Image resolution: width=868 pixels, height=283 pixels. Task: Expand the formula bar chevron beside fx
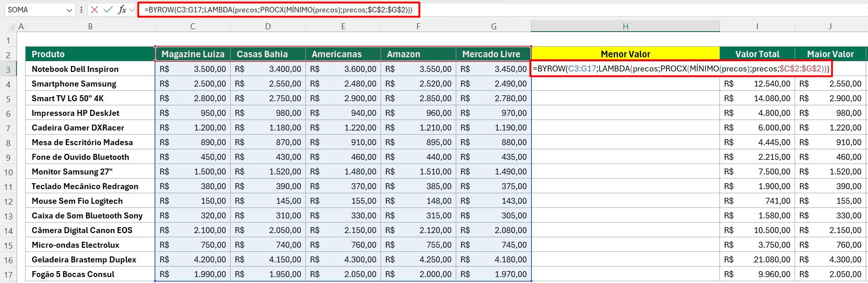(x=132, y=10)
